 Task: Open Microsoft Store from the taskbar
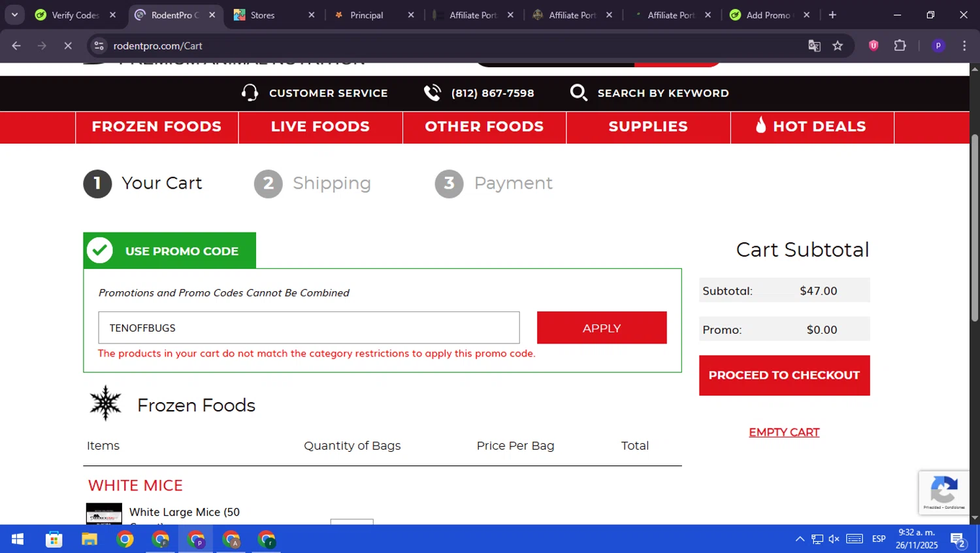pyautogui.click(x=54, y=539)
